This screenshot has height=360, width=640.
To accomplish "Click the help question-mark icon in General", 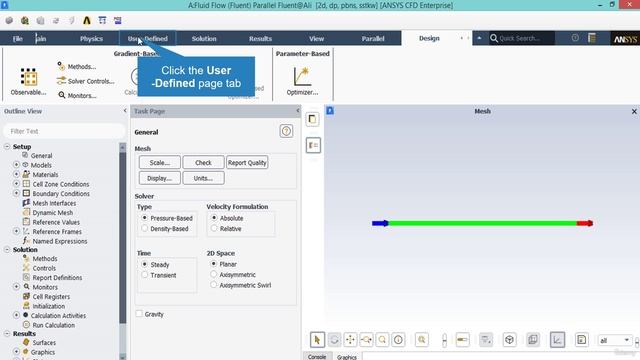I will pyautogui.click(x=286, y=131).
